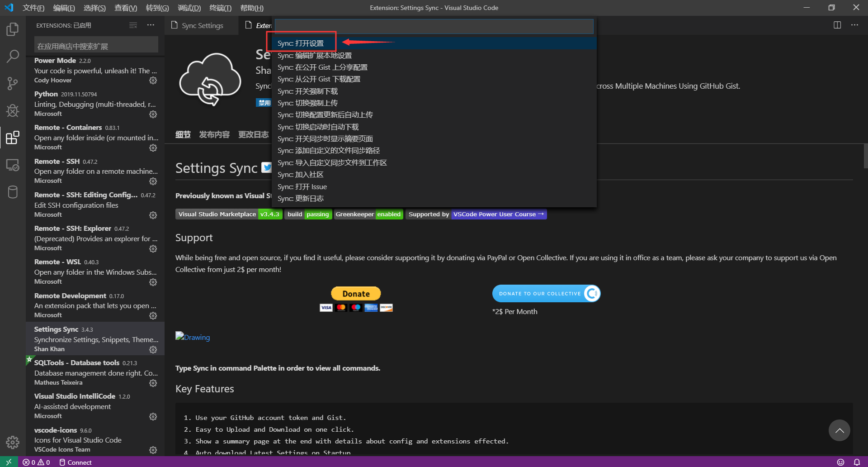Switch to the 发布内容 tab

click(214, 134)
